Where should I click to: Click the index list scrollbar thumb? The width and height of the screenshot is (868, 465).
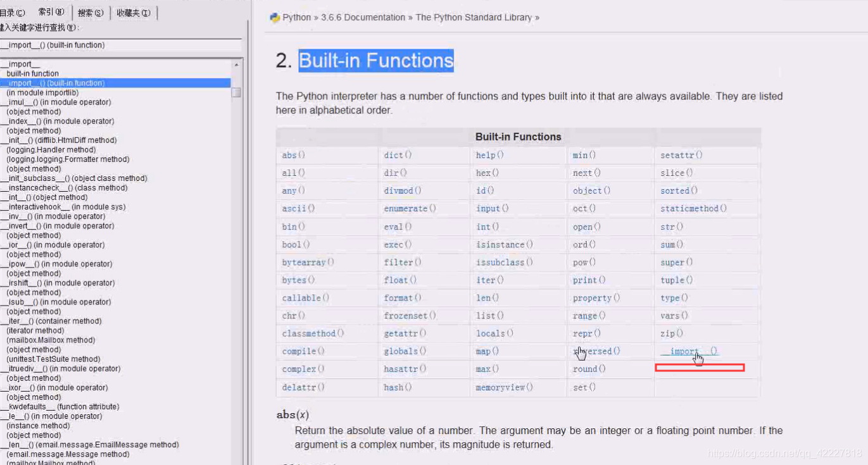click(x=236, y=92)
